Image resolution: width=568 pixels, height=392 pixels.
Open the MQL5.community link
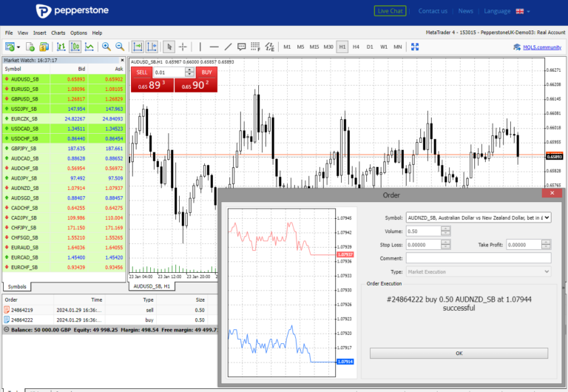[x=542, y=47]
